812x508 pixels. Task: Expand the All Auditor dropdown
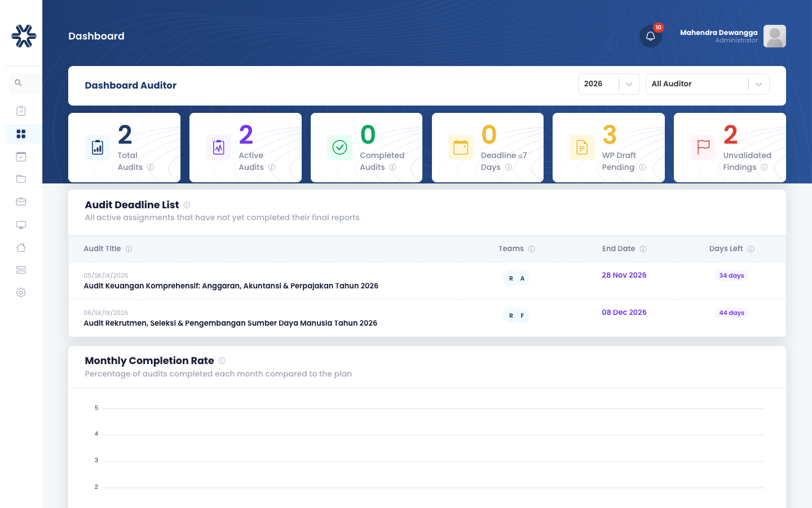click(x=707, y=84)
